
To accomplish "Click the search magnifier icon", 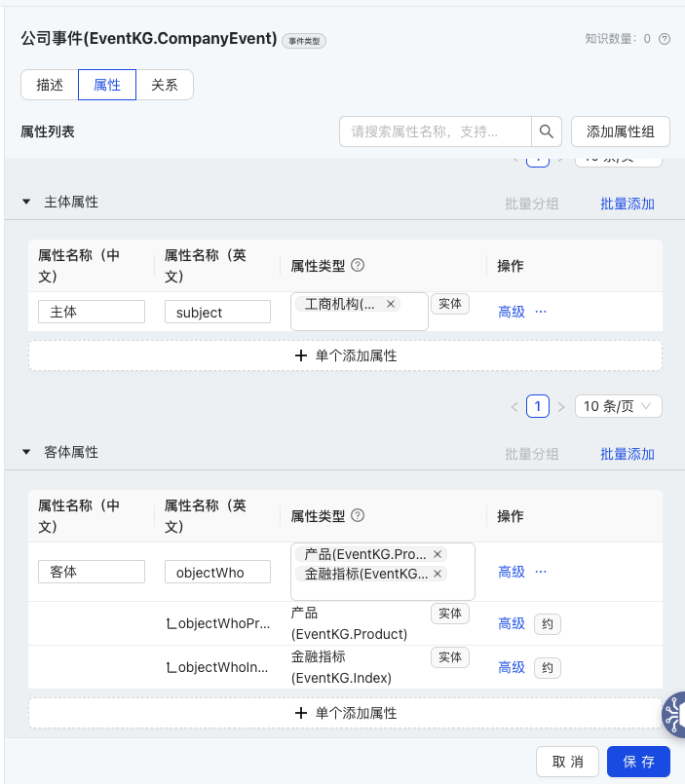I will tap(547, 131).
